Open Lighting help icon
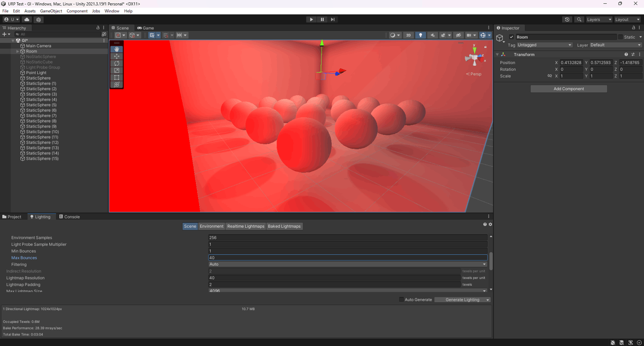The width and height of the screenshot is (644, 346). (x=485, y=225)
